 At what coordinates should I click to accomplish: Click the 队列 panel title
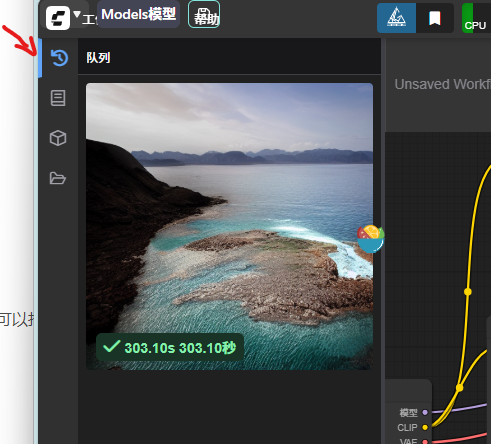point(98,58)
